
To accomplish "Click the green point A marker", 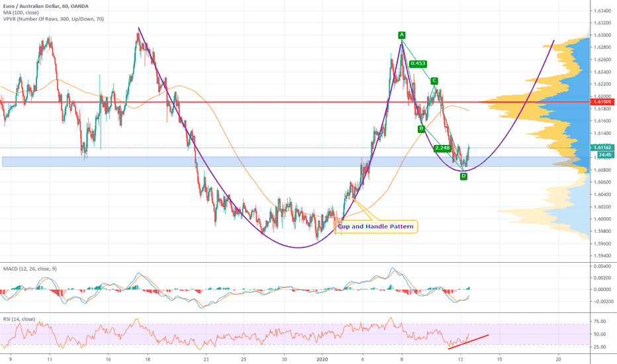I will (401, 34).
